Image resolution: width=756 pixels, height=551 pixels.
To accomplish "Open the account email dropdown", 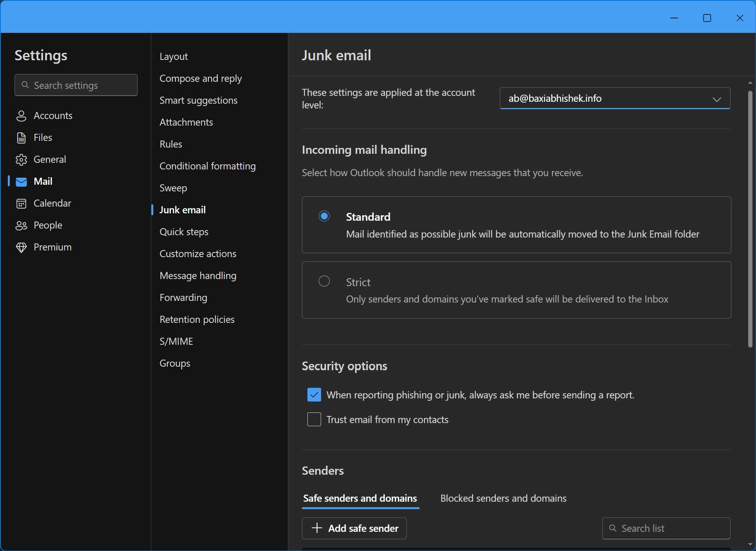I will point(615,98).
